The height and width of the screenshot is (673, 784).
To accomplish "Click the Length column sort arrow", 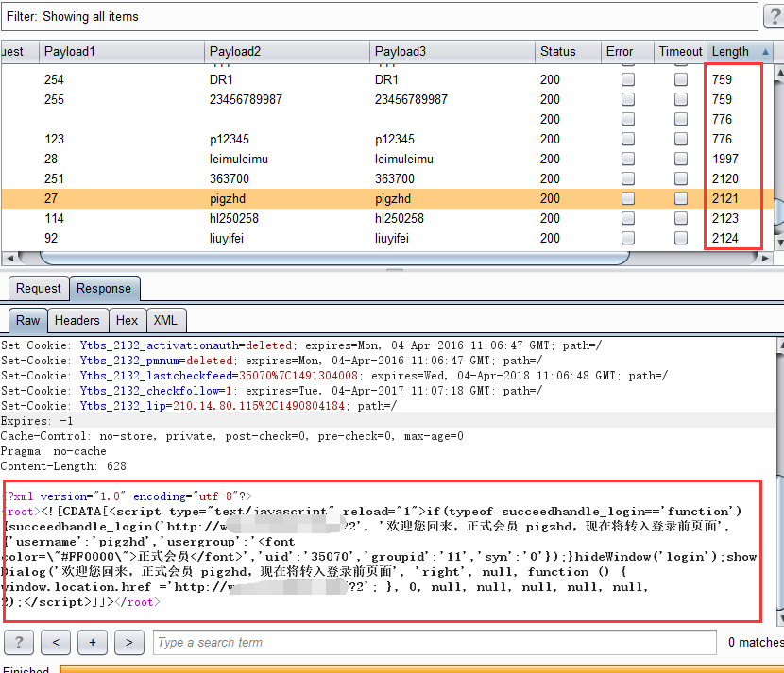I will (765, 52).
